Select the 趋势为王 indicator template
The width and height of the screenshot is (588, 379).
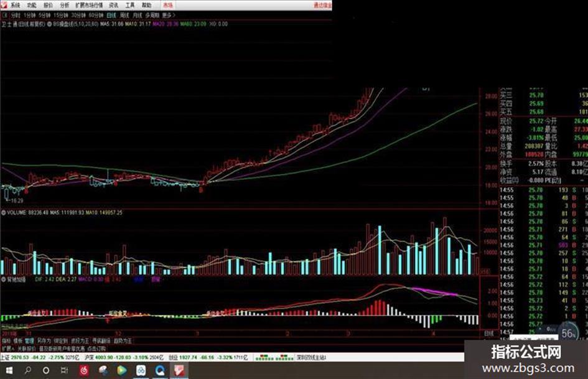coord(123,341)
